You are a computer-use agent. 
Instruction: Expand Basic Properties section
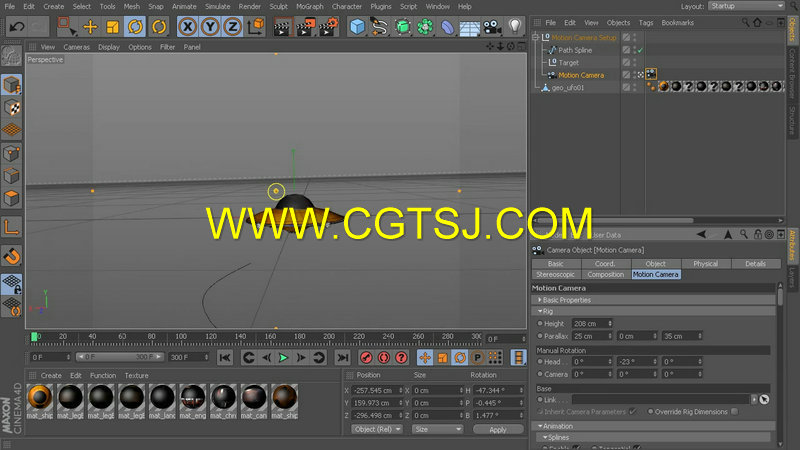(540, 300)
